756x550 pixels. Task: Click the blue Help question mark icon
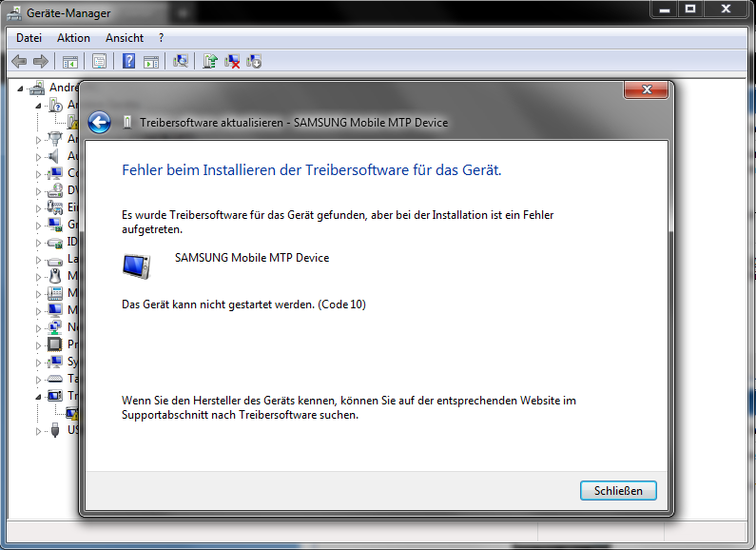pos(128,61)
